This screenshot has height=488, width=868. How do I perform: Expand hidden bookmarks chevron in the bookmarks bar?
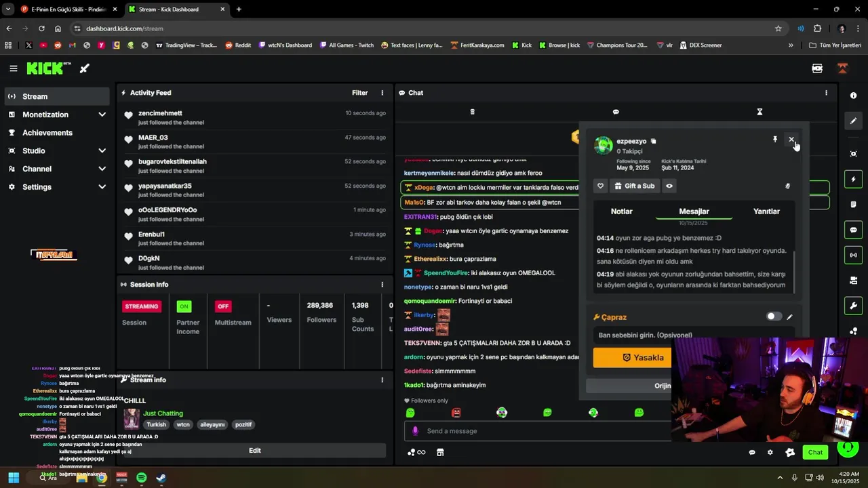pos(791,45)
